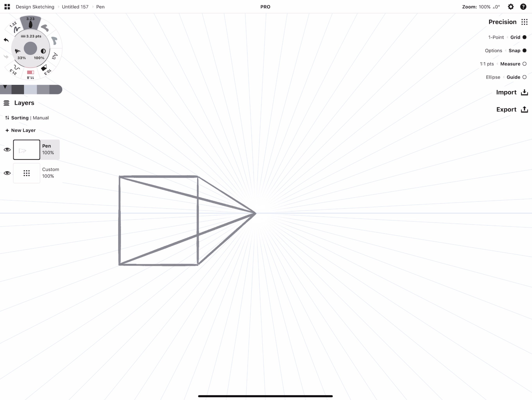532x400 pixels.
Task: Expand the Precision panel options
Action: [x=524, y=21]
